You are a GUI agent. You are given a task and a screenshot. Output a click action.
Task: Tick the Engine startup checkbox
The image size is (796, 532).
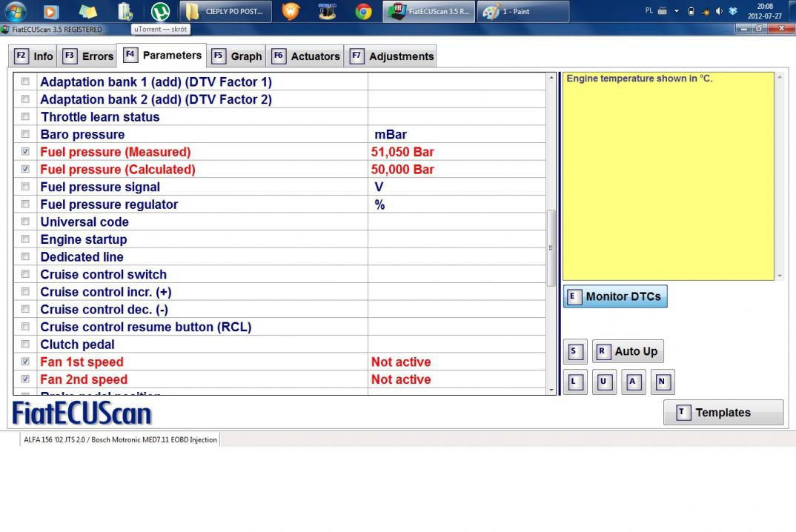coord(25,239)
